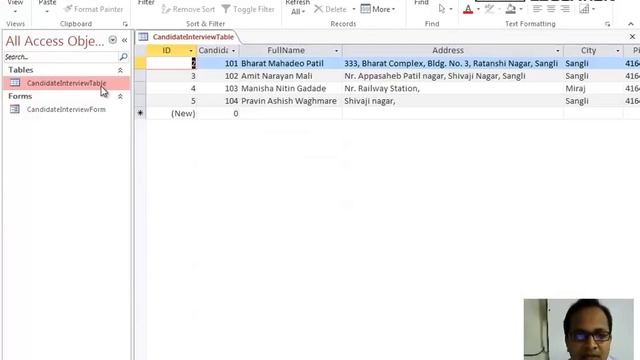
Task: Click the text highlight color icon
Action: [489, 9]
